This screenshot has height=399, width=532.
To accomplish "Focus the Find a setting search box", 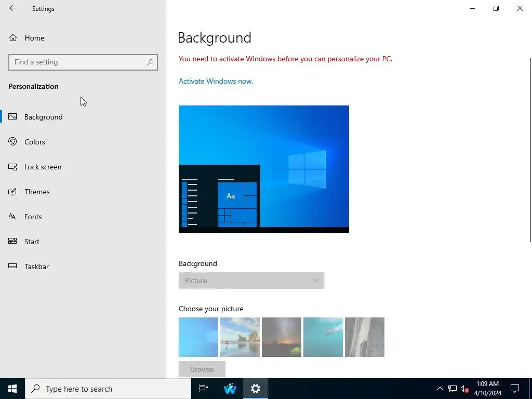I will coord(83,62).
